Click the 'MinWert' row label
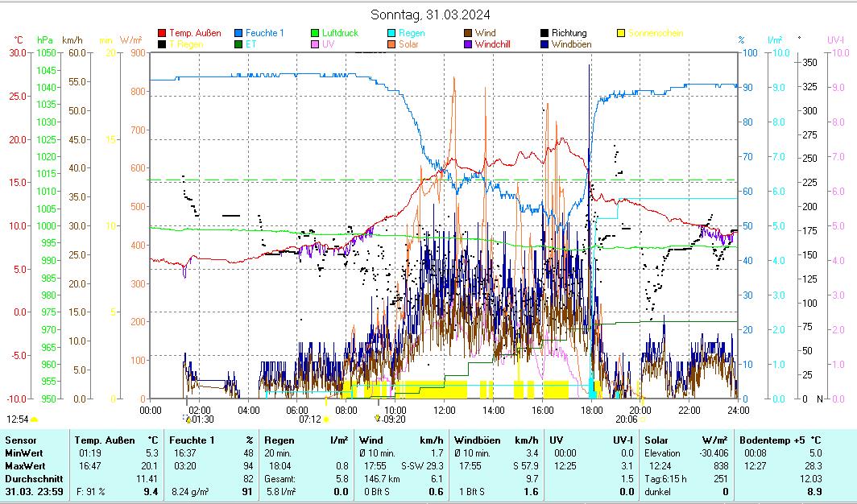Viewport: 857px width, 504px height. [x=24, y=453]
